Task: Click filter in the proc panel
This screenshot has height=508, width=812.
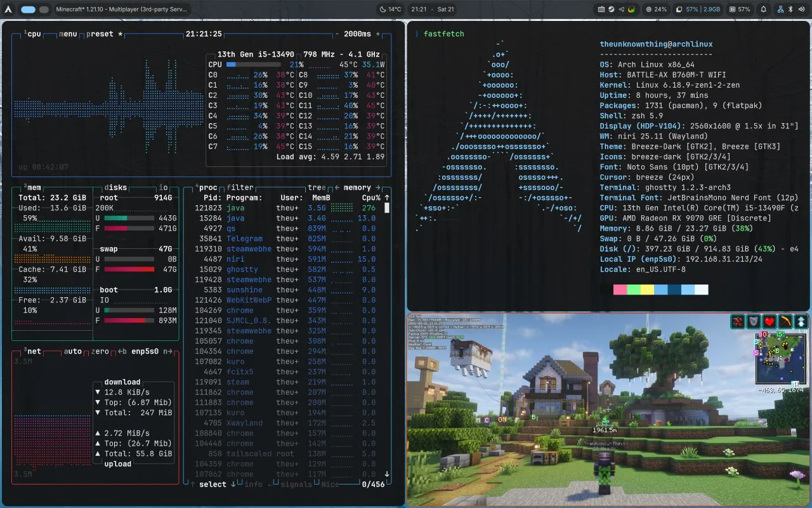Action: point(240,187)
